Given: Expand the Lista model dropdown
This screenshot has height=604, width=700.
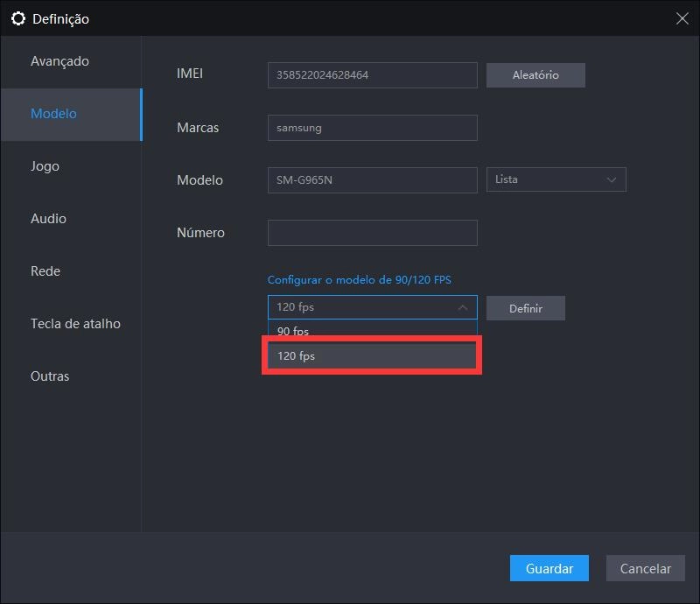Looking at the screenshot, I should coord(556,179).
